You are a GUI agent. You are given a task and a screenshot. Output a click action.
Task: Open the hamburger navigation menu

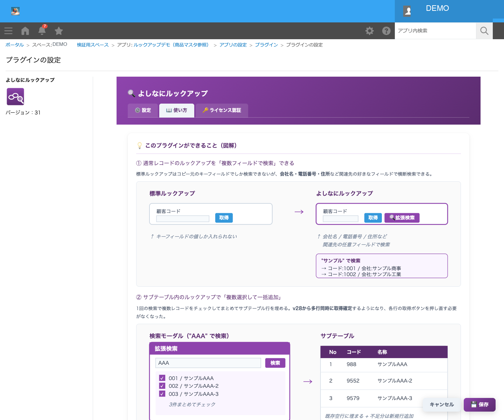8,31
